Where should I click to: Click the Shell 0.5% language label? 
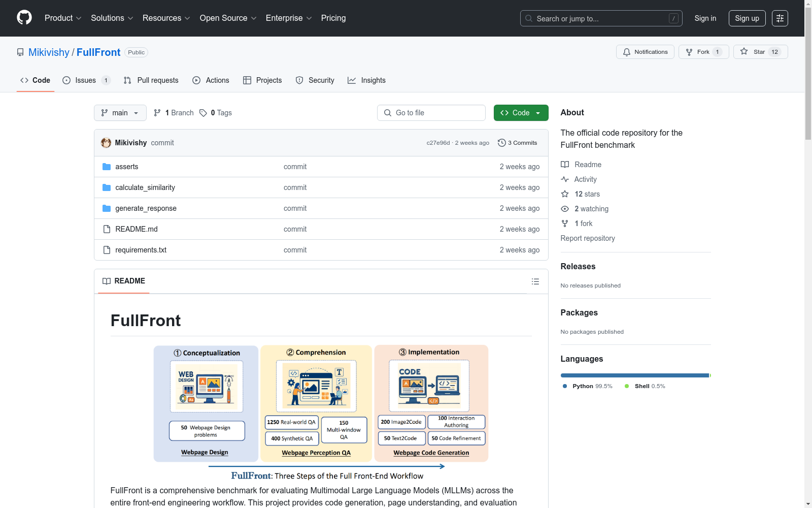pos(650,386)
